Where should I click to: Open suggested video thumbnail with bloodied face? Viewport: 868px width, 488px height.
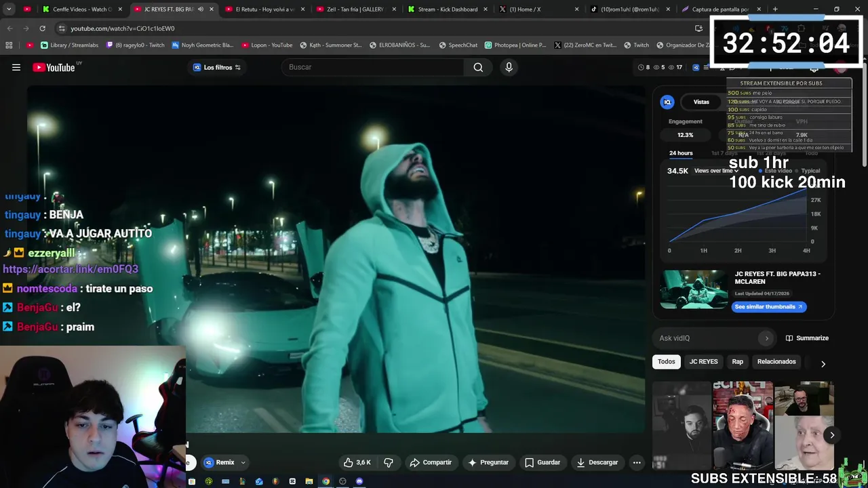pyautogui.click(x=743, y=426)
